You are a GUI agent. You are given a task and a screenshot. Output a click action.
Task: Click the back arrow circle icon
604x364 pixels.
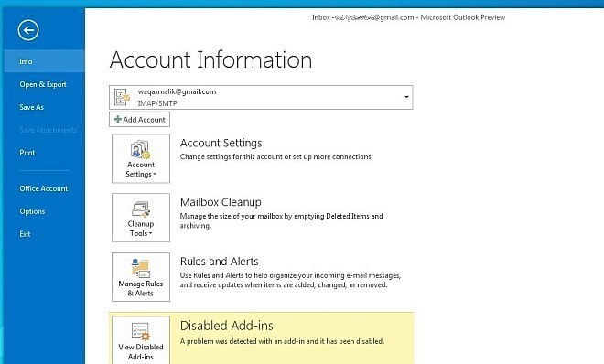coord(28,30)
